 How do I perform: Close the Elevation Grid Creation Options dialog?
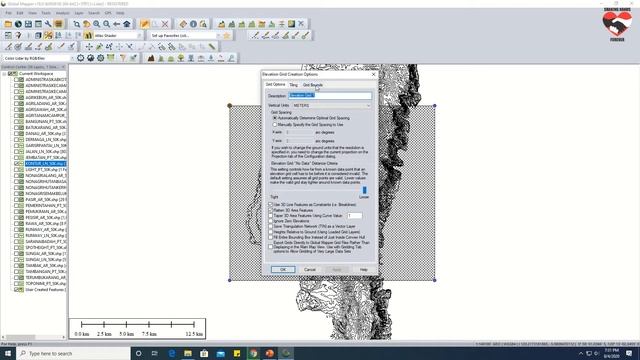373,75
